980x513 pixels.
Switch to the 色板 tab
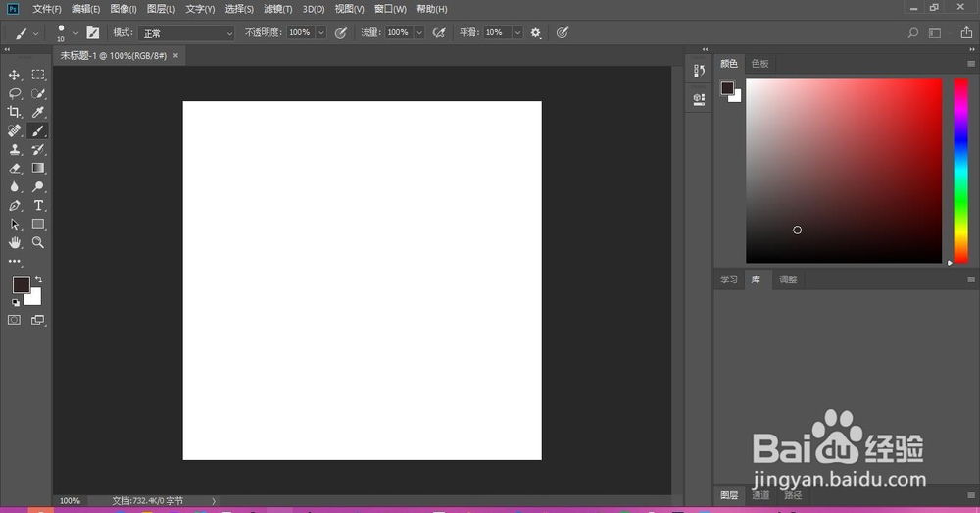pos(760,64)
